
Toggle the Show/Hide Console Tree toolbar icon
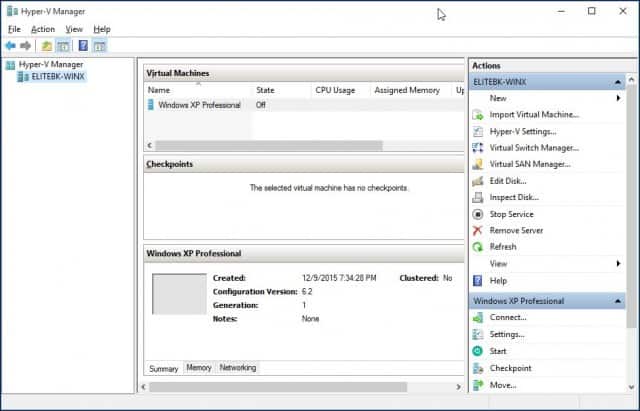pyautogui.click(x=63, y=46)
